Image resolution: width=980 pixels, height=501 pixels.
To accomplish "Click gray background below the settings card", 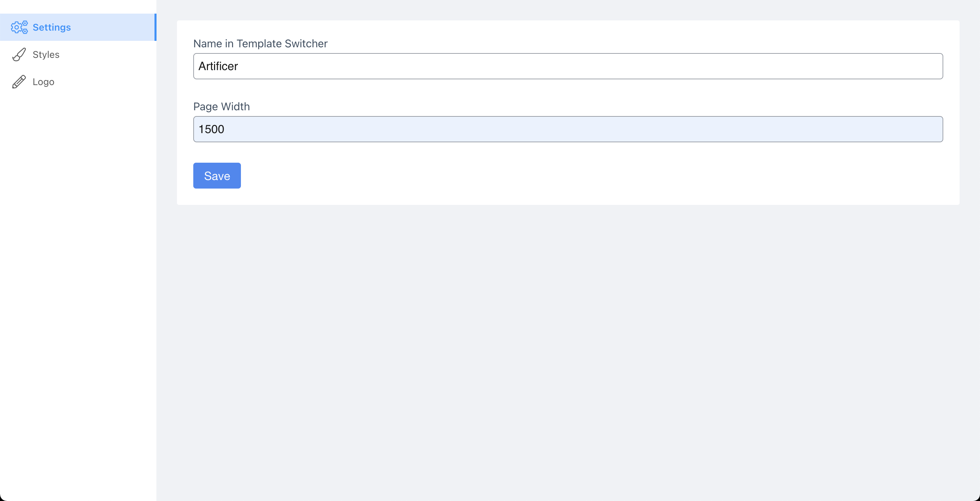I will click(568, 342).
